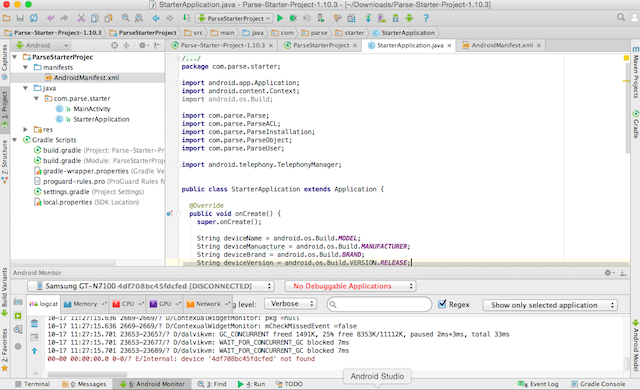The image size is (640, 390).
Task: Undo the last action in the toolbar
Action: coord(51,18)
